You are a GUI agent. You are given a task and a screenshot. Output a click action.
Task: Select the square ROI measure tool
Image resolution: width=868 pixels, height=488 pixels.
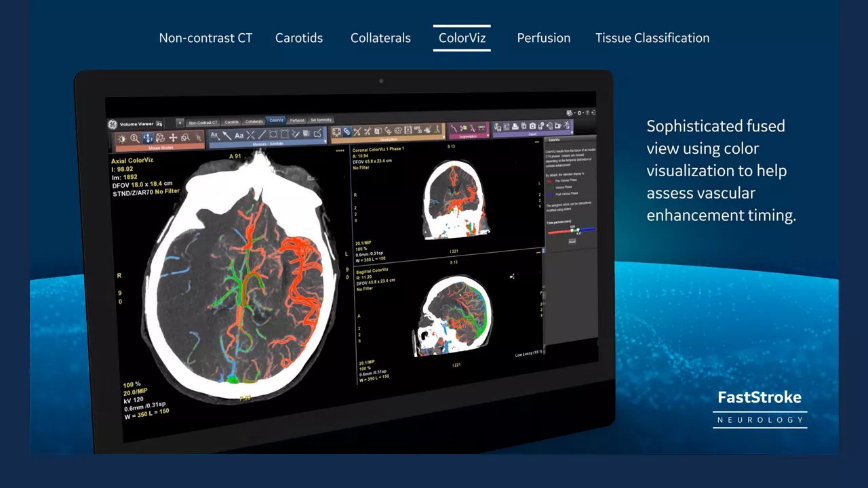pos(284,134)
